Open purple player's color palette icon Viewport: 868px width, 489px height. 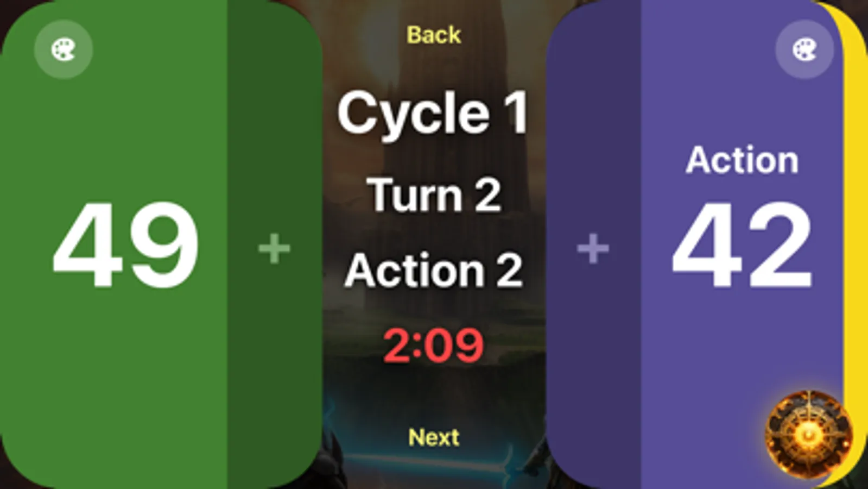click(x=804, y=49)
